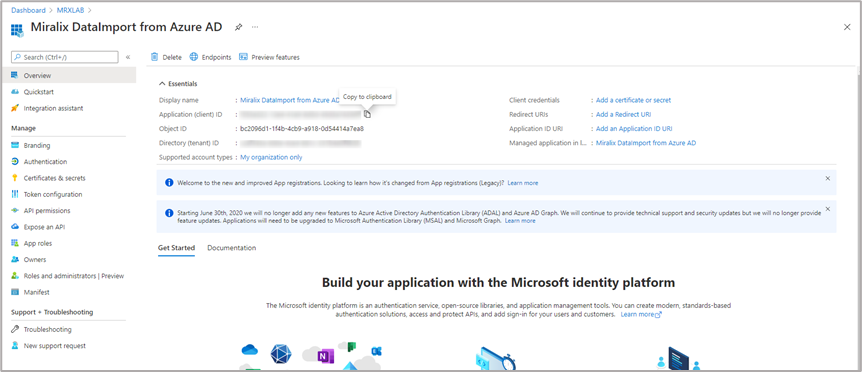The height and width of the screenshot is (372, 862).
Task: Click Add a Redirect URI link
Action: click(623, 114)
